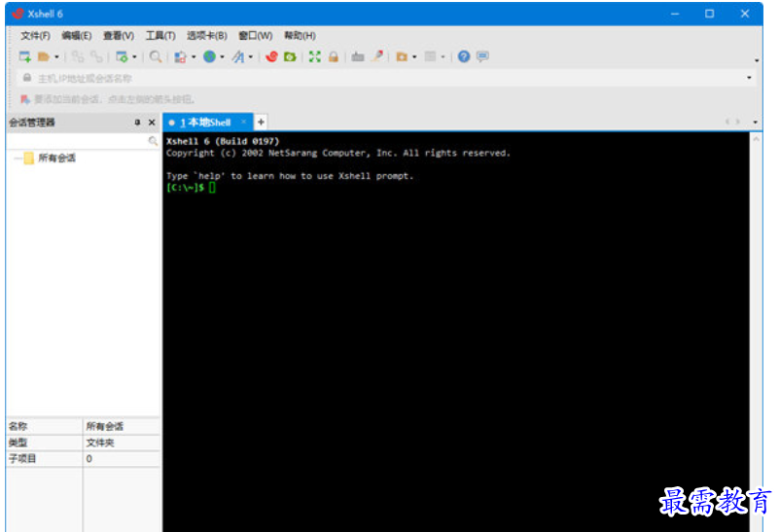Click the blue globe toolbar icon

[209, 57]
